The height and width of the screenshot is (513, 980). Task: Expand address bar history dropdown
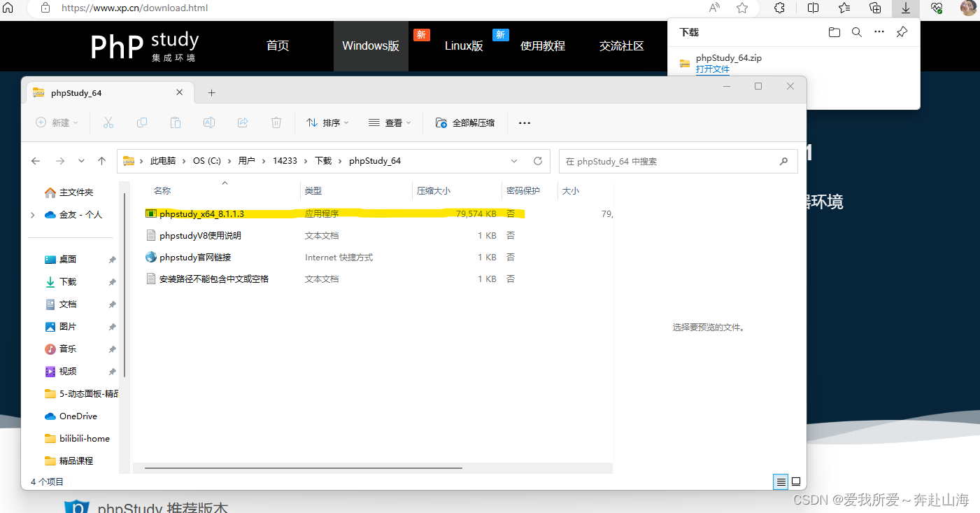pos(514,161)
